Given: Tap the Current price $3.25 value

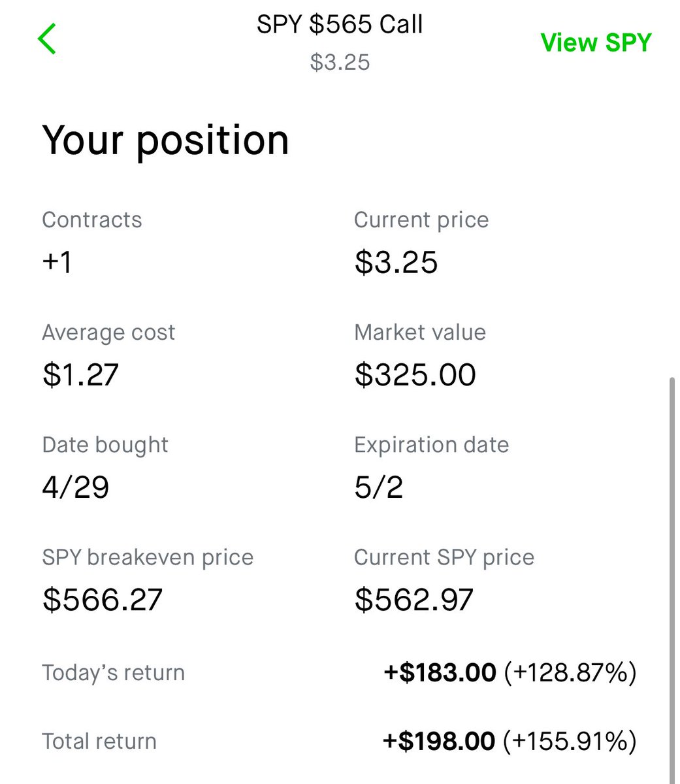Looking at the screenshot, I should 396,262.
